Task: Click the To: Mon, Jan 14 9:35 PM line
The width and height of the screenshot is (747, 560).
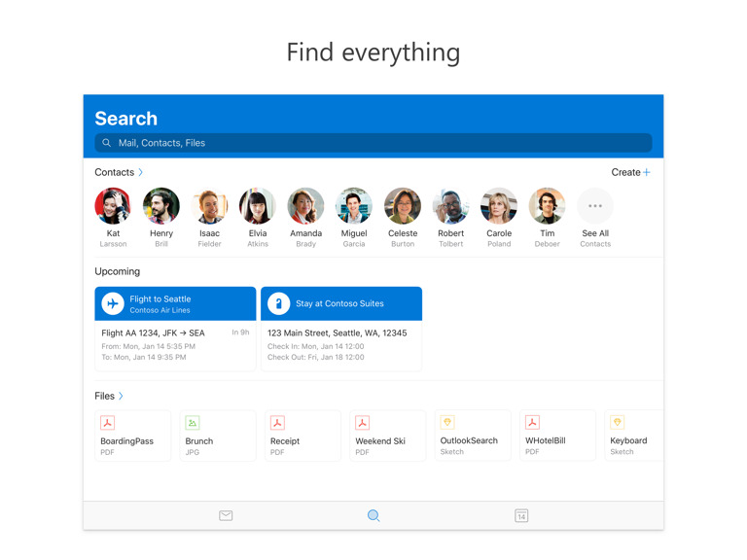Action: coord(143,357)
